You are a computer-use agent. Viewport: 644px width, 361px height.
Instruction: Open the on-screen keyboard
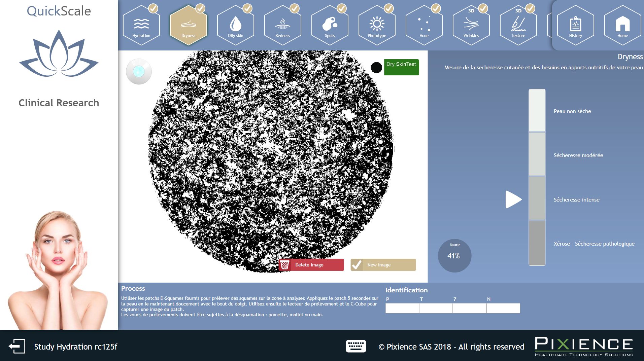click(x=356, y=346)
